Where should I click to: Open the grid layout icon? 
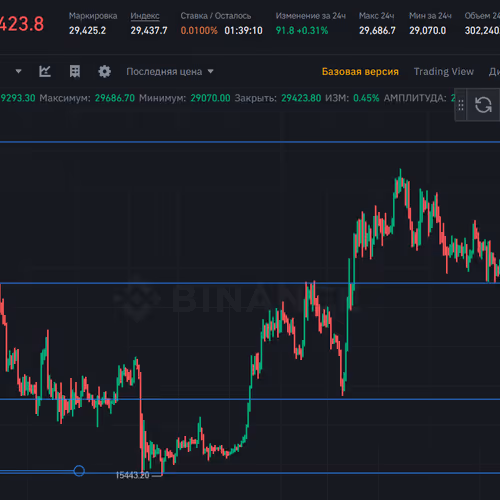tap(75, 71)
